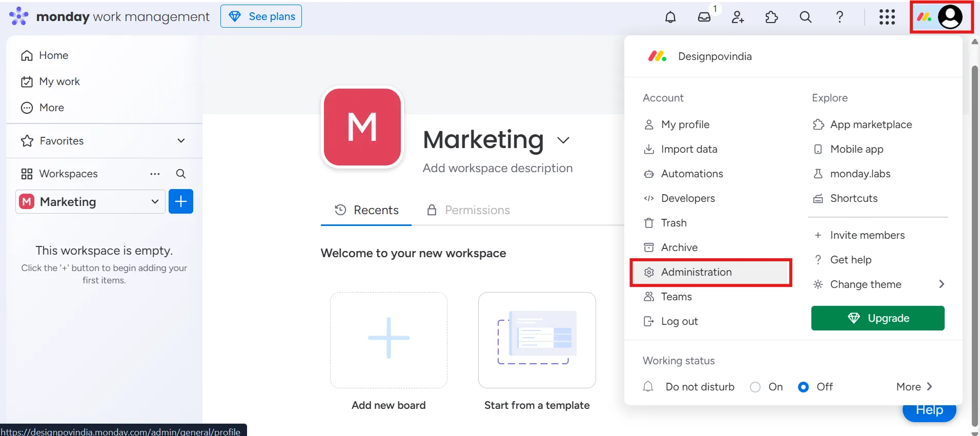
Task: Open More in the sidebar
Action: tap(43, 108)
